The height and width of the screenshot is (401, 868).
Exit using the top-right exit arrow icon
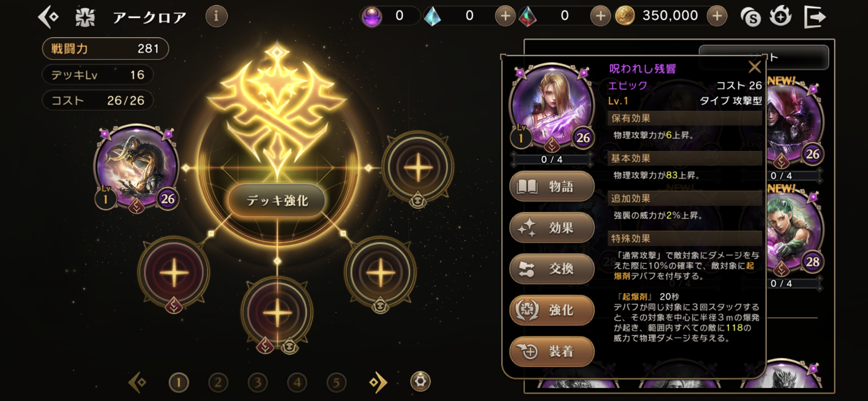[815, 17]
